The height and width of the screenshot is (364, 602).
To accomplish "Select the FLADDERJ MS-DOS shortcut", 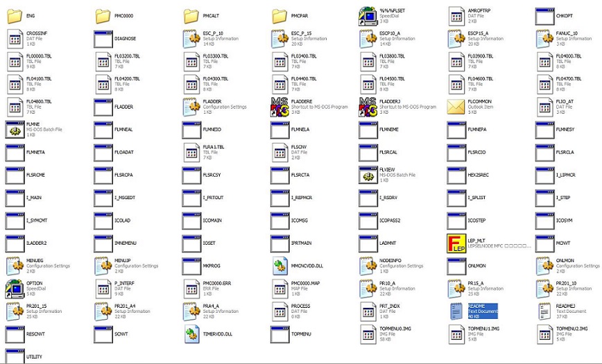I will [x=368, y=106].
